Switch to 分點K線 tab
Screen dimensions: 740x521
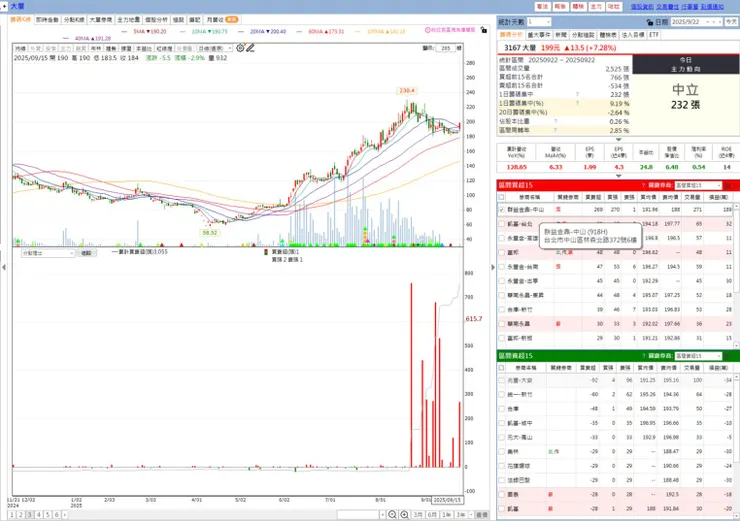point(74,19)
